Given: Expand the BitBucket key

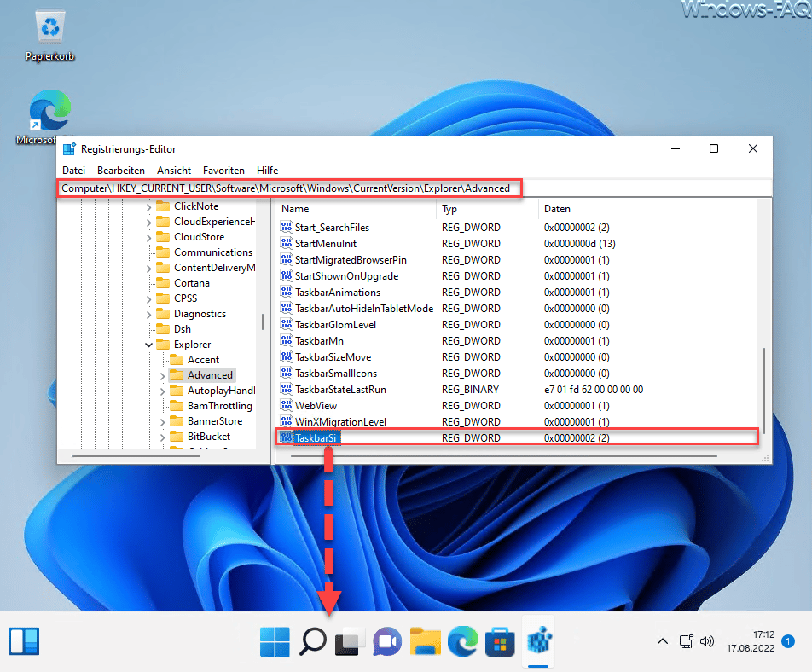Looking at the screenshot, I should [x=163, y=437].
